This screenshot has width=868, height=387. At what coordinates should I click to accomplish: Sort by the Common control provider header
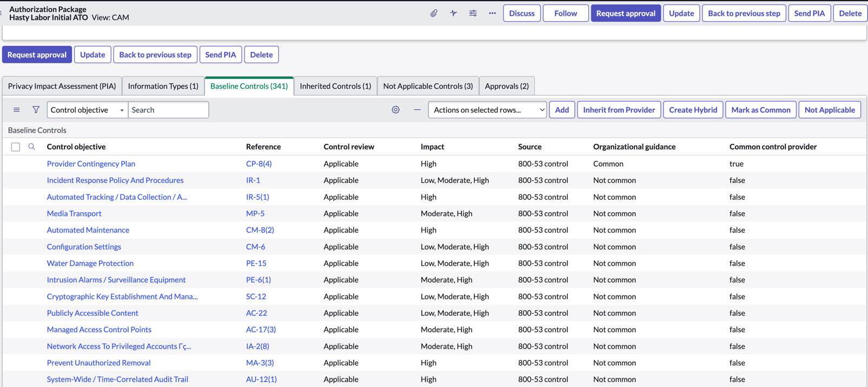click(773, 147)
